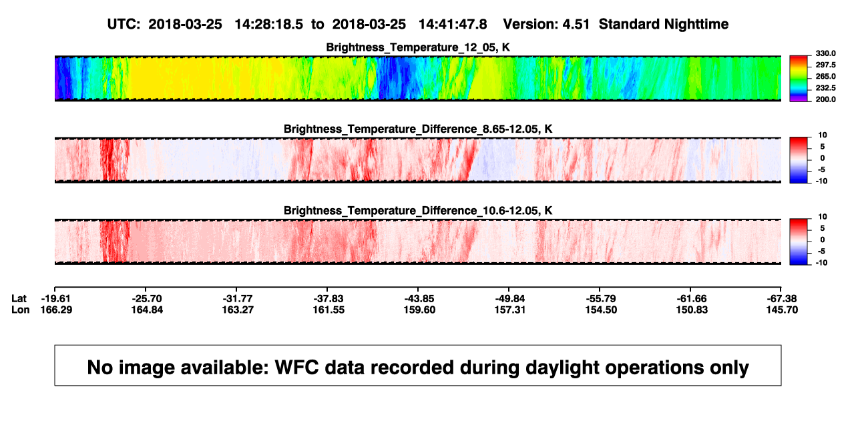Click the 10.6-12.05 temperature difference image strip
868x445 pixels.
418,242
